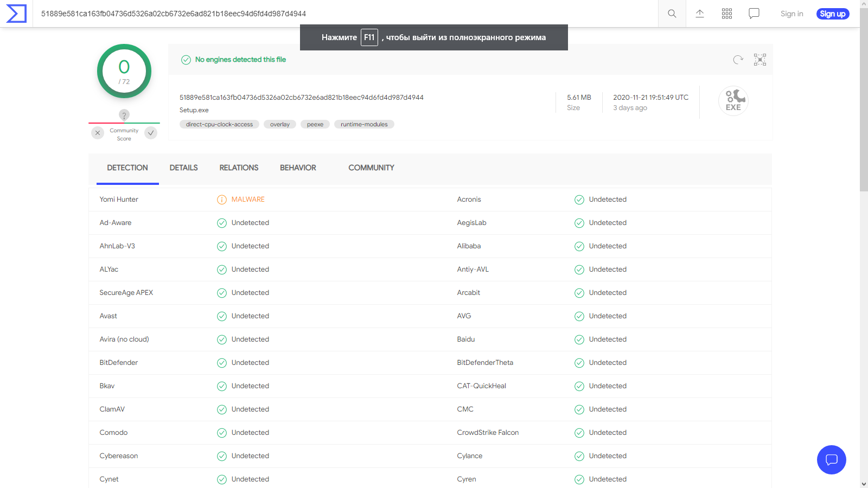The image size is (868, 488).
Task: Click the community score question mark
Action: [124, 115]
